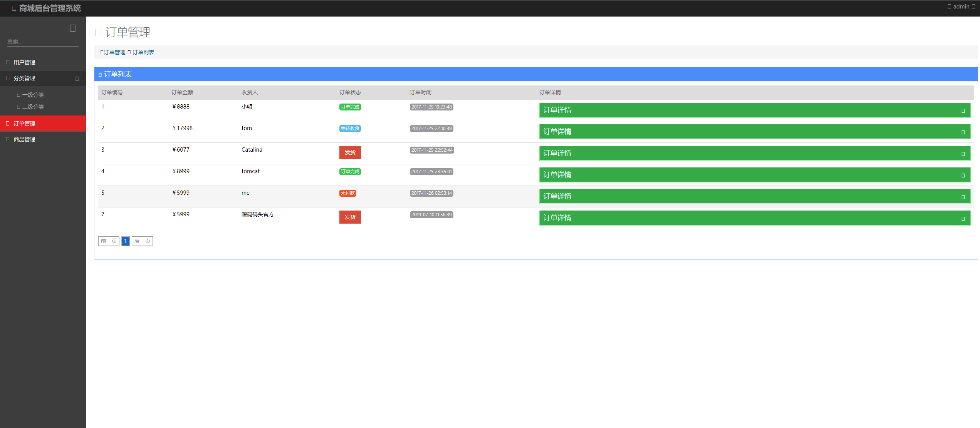Viewport: 980px width, 428px height.
Task: Click the icon before the 订单列表 panel header
Action: 100,75
